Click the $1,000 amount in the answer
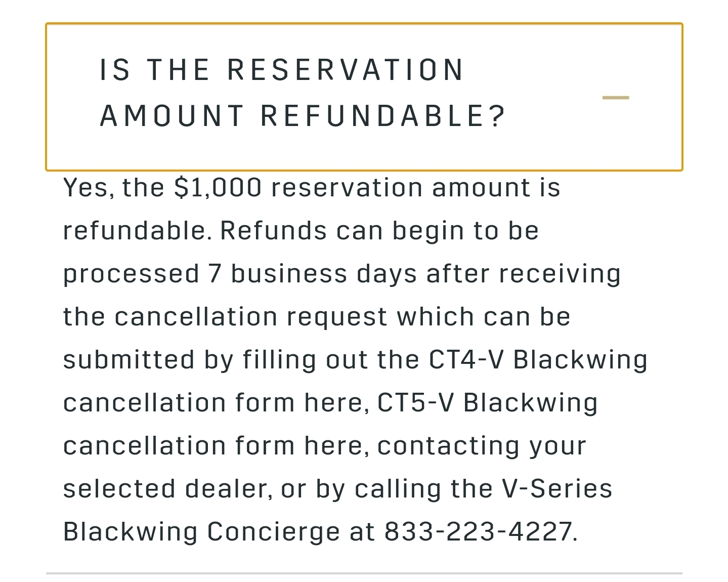Screen dimensions: 728x582 point(218,188)
